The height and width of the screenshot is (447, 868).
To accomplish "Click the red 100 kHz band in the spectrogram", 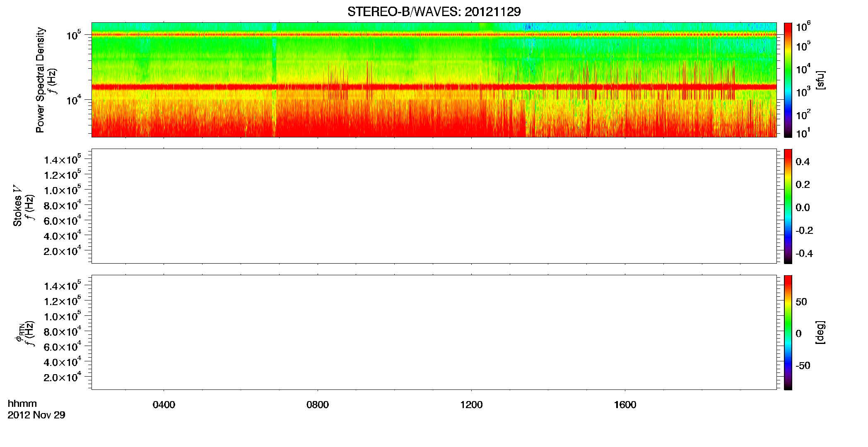I will tap(434, 35).
